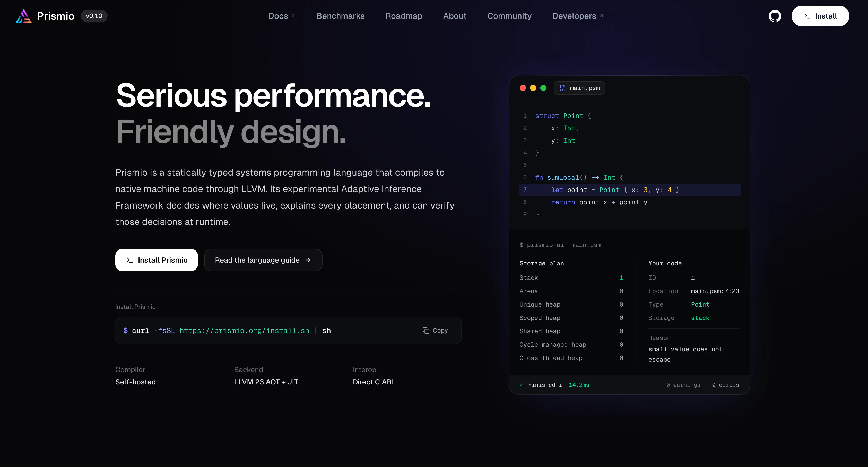The image size is (868, 467).
Task: Click the '0 errors' status entry
Action: [x=725, y=385]
